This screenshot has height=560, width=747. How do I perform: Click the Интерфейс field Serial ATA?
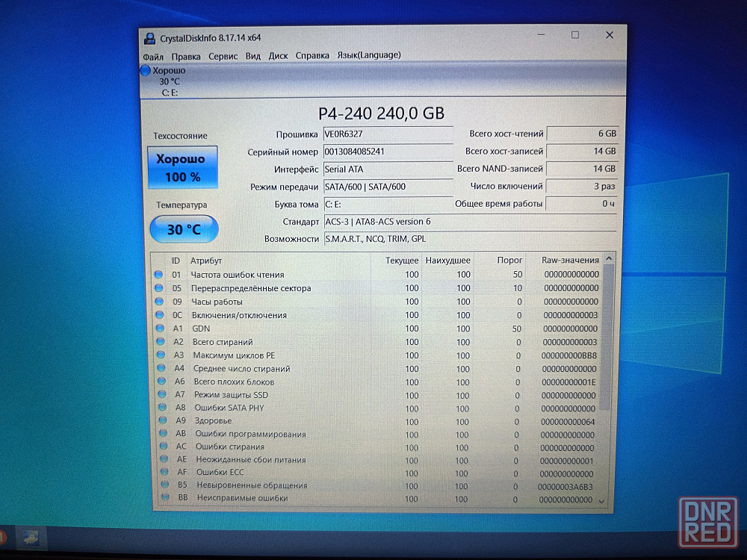(388, 169)
